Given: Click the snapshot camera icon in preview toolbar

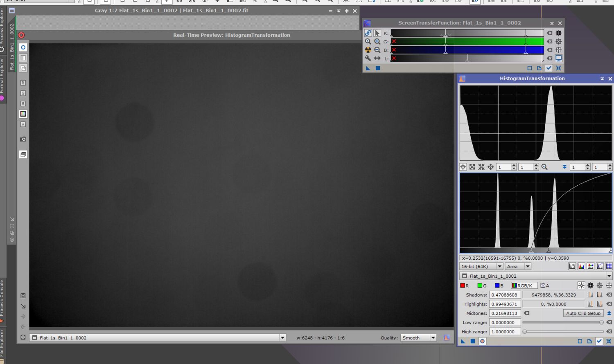Looking at the screenshot, I should [x=23, y=139].
